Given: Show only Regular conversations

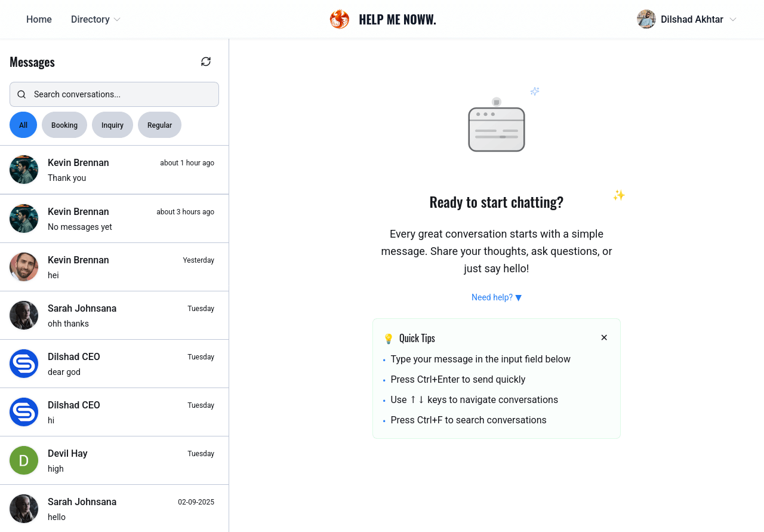Looking at the screenshot, I should [x=159, y=125].
